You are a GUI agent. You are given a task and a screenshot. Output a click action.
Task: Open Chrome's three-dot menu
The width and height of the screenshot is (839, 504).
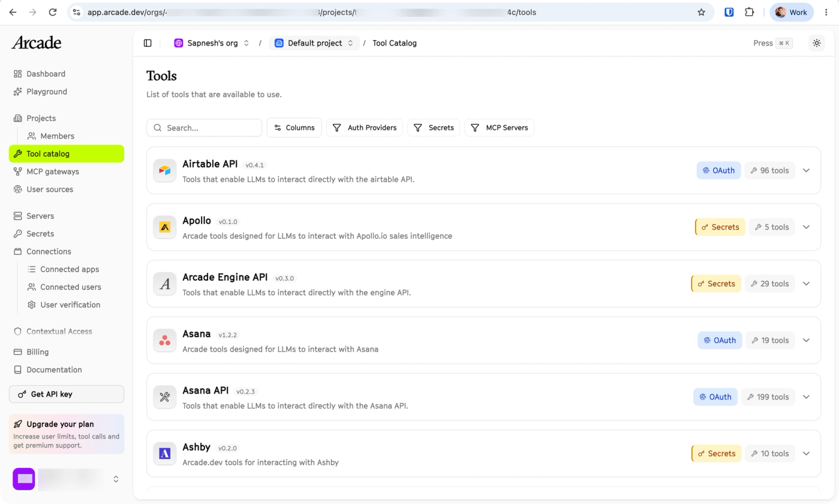pyautogui.click(x=826, y=12)
